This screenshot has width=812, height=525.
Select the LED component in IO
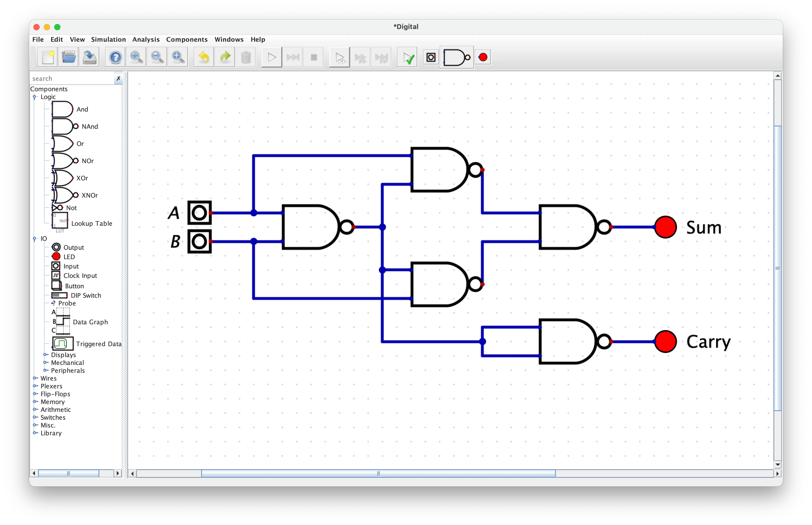63,257
